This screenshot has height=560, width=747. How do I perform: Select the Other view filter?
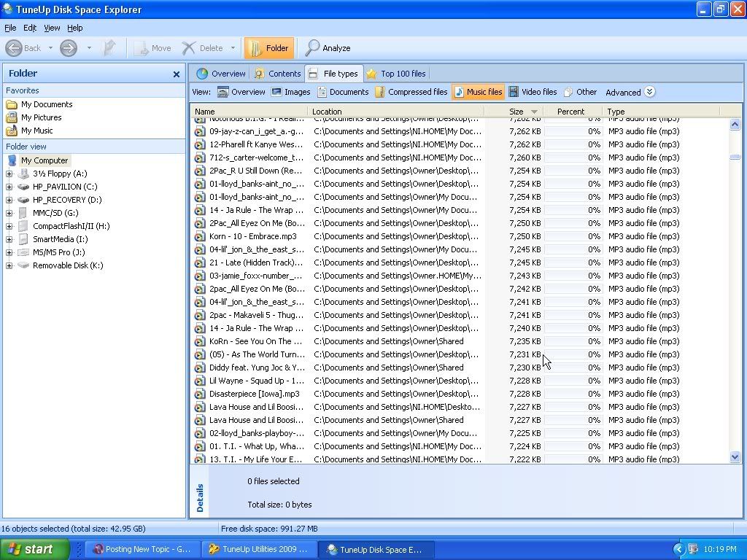pyautogui.click(x=580, y=93)
